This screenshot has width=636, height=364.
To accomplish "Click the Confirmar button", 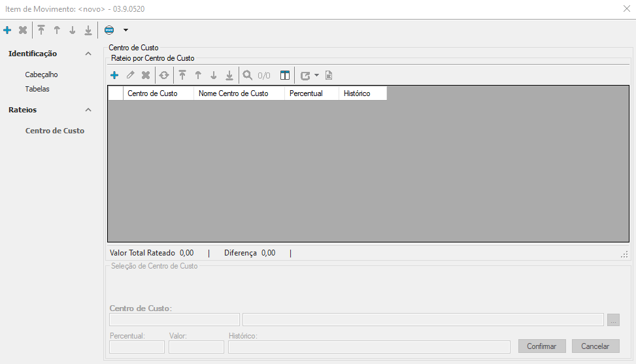I will (541, 346).
